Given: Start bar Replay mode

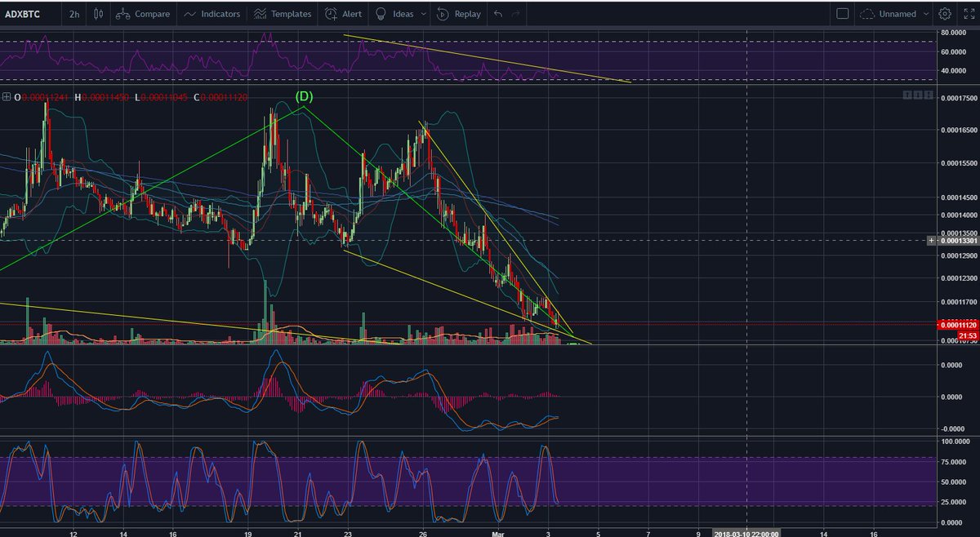Looking at the screenshot, I should [458, 14].
